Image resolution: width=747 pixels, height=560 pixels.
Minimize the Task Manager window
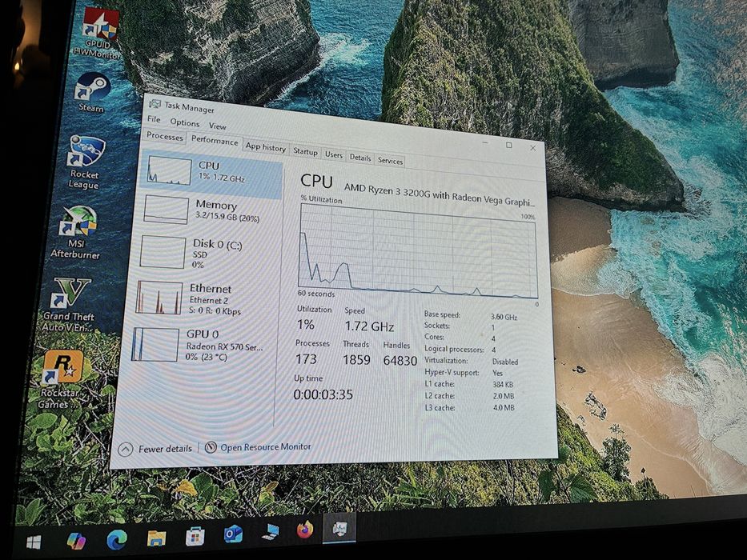coord(485,143)
